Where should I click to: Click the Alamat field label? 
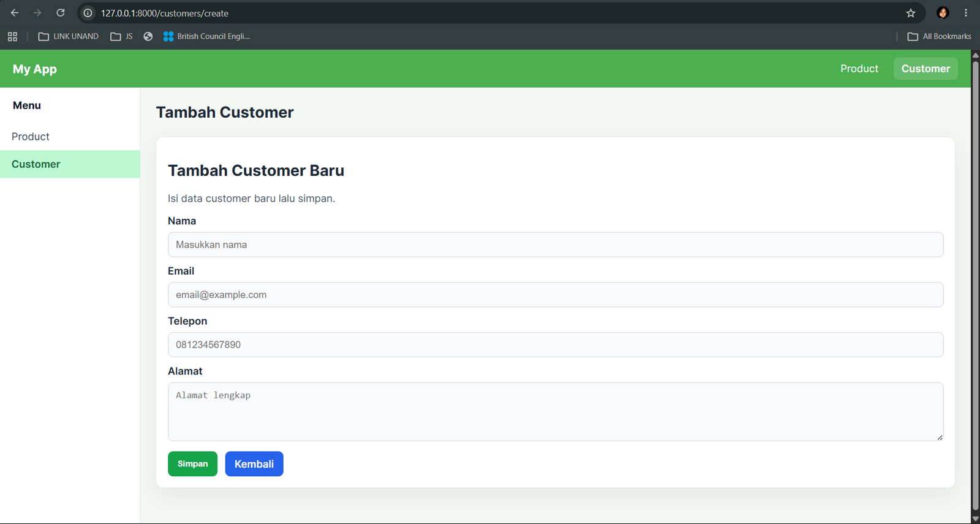(185, 371)
